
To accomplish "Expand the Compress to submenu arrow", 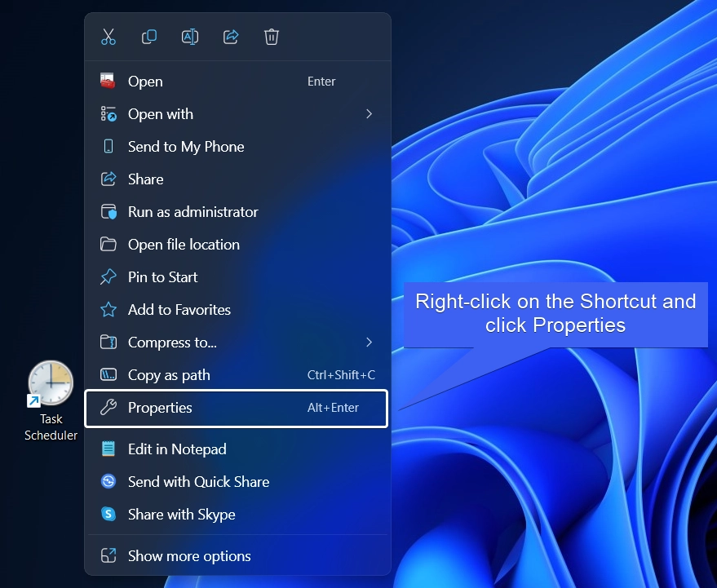I will pyautogui.click(x=369, y=342).
